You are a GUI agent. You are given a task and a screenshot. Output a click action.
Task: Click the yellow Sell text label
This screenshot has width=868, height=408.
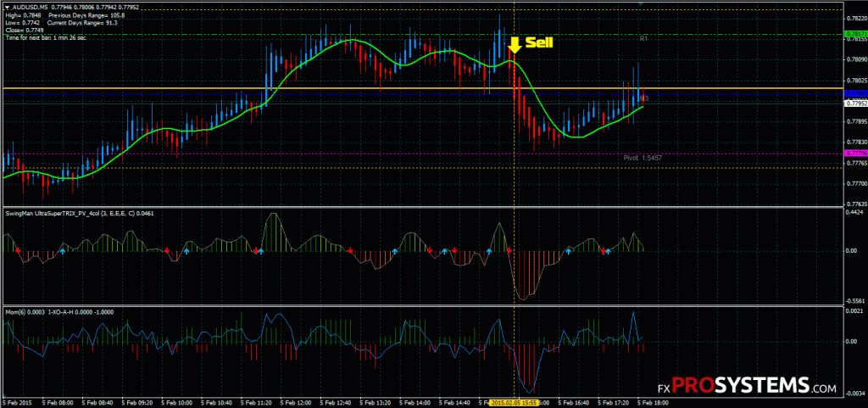[x=539, y=42]
